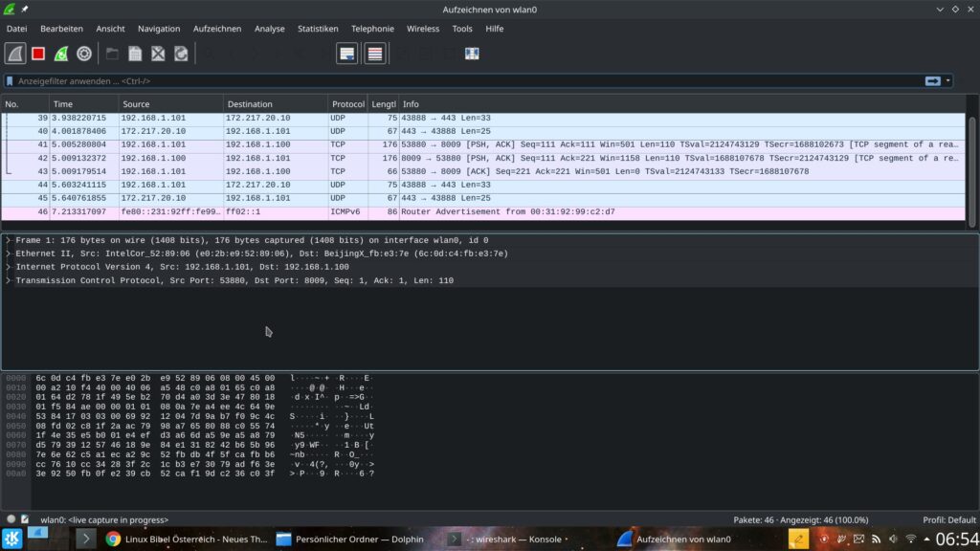Reload this capture file icon
The width and height of the screenshot is (980, 551).
coord(181,54)
